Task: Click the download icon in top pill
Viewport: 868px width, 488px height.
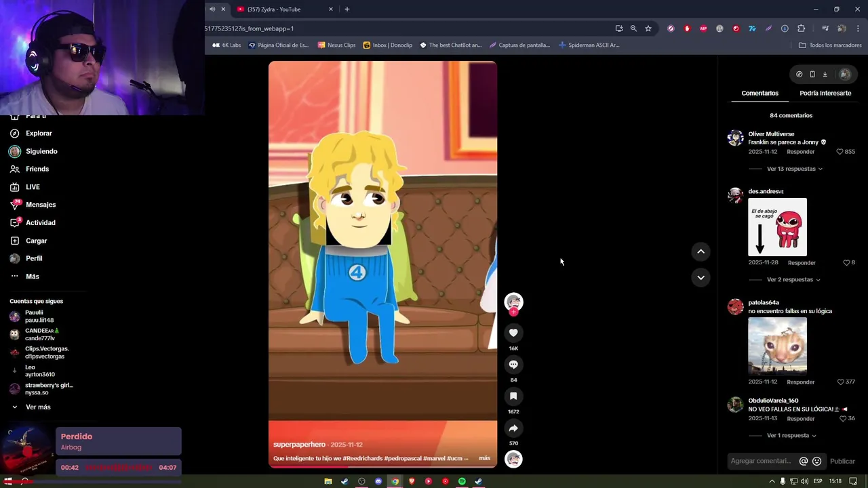Action: [825, 75]
